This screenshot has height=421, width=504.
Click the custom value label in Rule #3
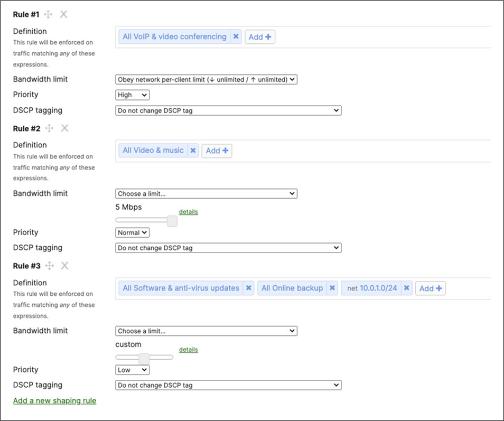click(128, 344)
